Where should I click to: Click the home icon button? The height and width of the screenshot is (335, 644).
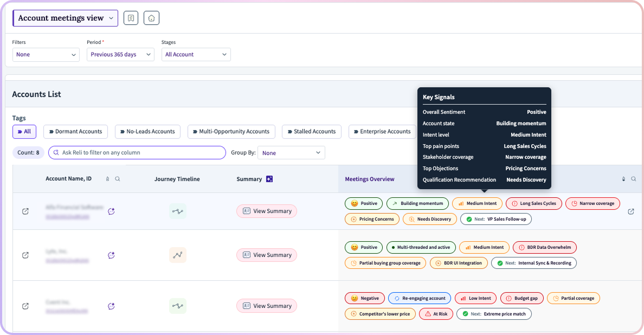pos(151,18)
